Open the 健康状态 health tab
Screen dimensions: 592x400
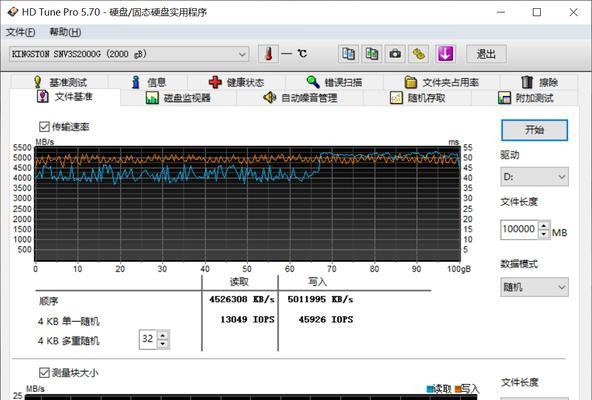pos(236,82)
